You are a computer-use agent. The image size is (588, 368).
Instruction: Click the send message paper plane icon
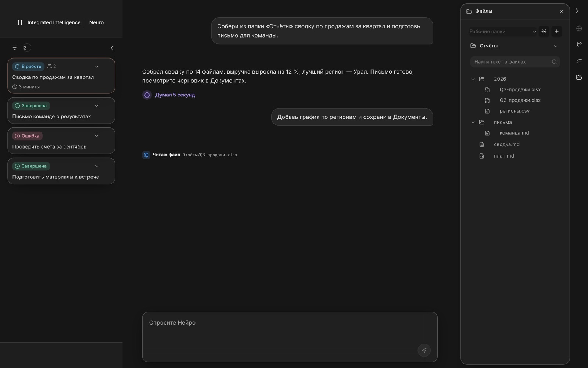(x=424, y=350)
